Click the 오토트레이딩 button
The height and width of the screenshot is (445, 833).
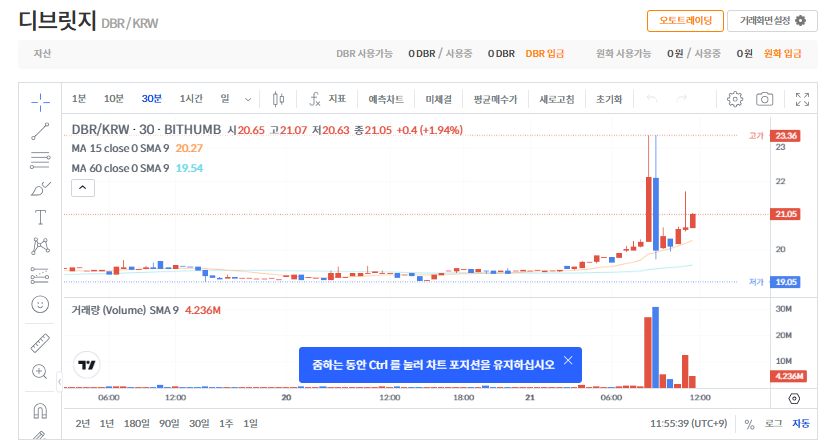[x=685, y=21]
